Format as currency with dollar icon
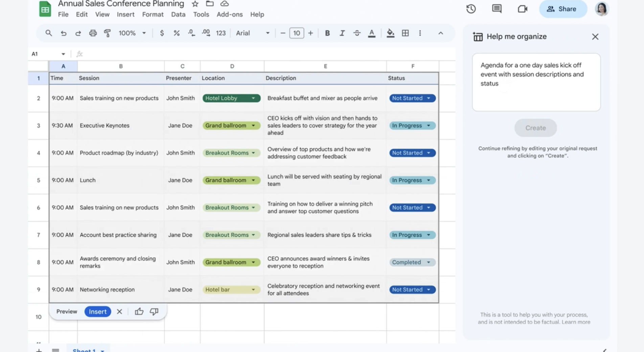The image size is (644, 352). coord(162,33)
